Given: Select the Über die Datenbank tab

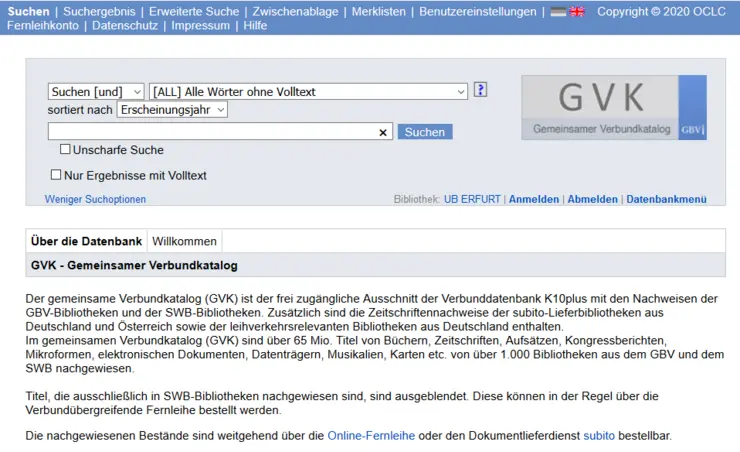Looking at the screenshot, I should (86, 241).
